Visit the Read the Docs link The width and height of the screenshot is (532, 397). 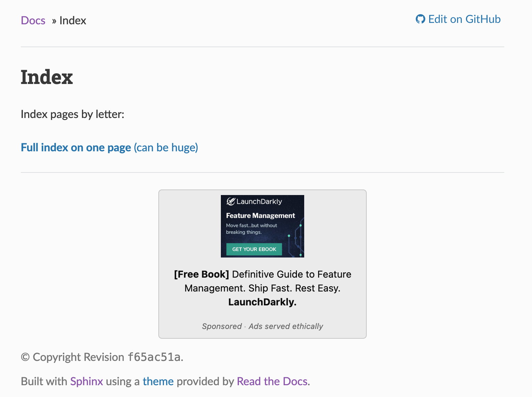pyautogui.click(x=272, y=381)
